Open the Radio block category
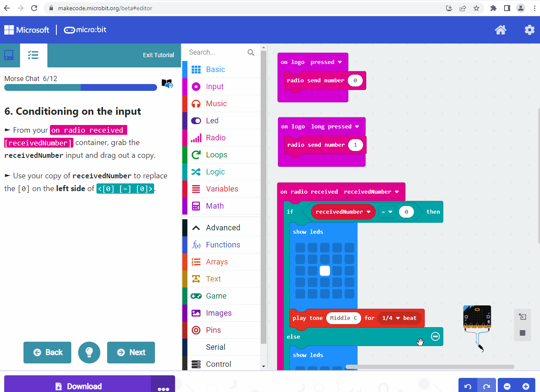540x392 pixels. click(216, 137)
